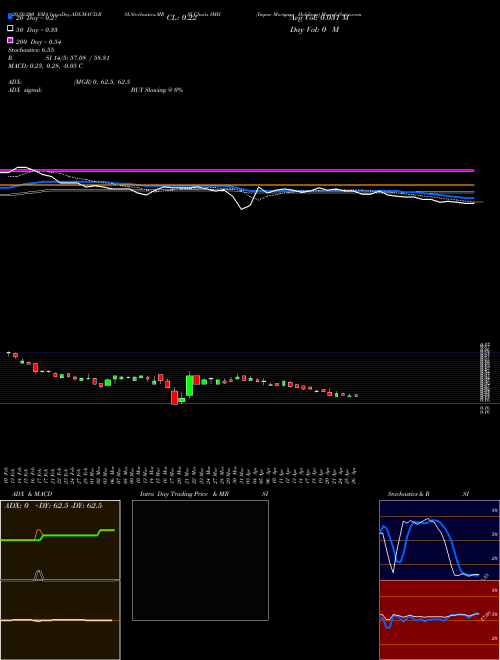The width and height of the screenshot is (500, 660).
Task: Click the 'CL: 0.22' closing price label
Action: tap(182, 18)
